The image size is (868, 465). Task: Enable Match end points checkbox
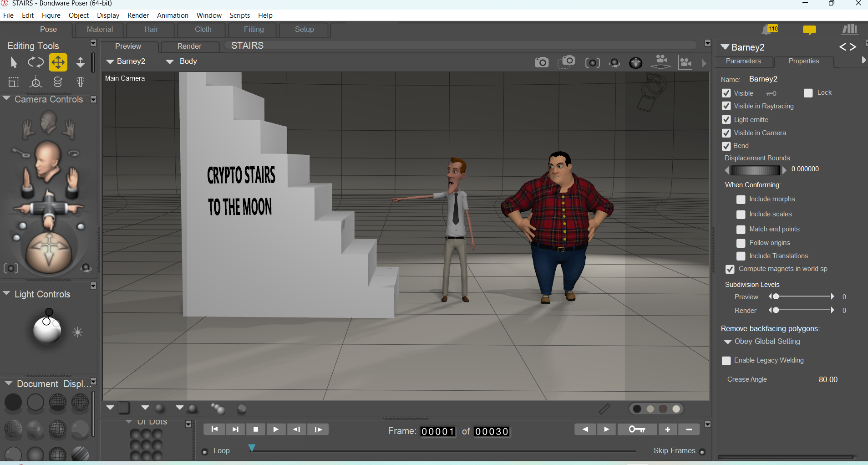[x=741, y=230]
